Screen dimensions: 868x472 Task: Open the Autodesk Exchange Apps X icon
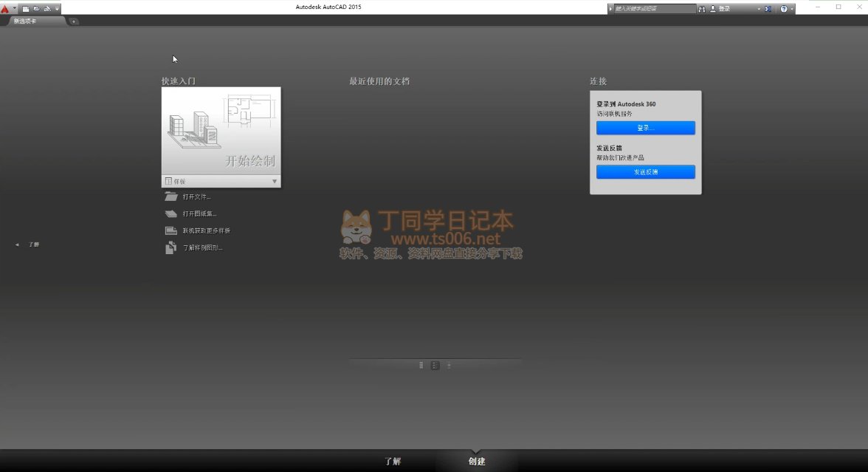pos(768,9)
